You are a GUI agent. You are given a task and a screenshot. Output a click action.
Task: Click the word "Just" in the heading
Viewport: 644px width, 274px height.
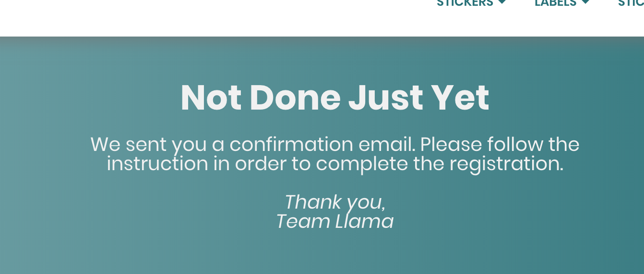385,98
